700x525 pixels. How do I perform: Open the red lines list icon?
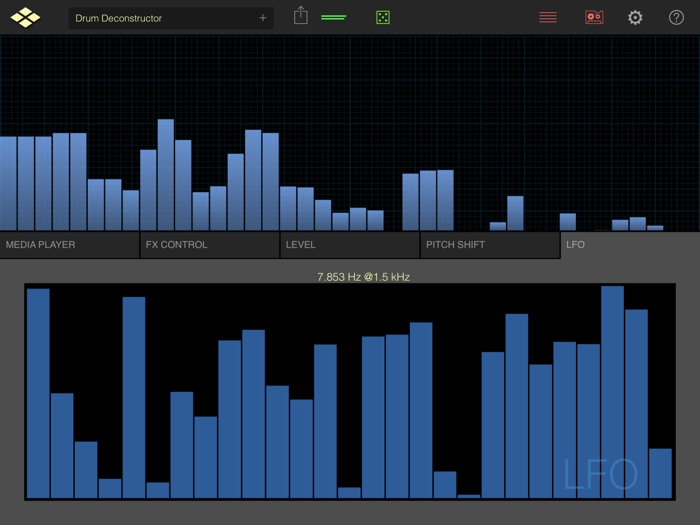coord(548,17)
